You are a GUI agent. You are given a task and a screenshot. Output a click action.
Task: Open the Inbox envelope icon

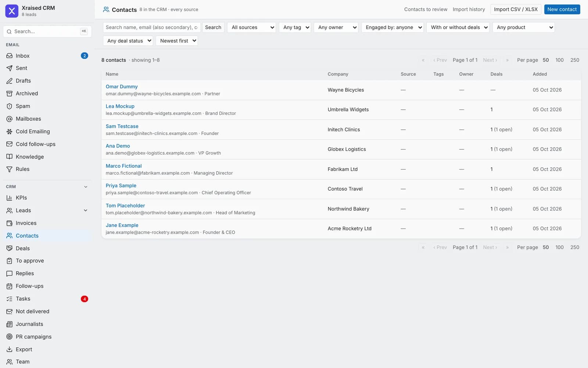(10, 56)
